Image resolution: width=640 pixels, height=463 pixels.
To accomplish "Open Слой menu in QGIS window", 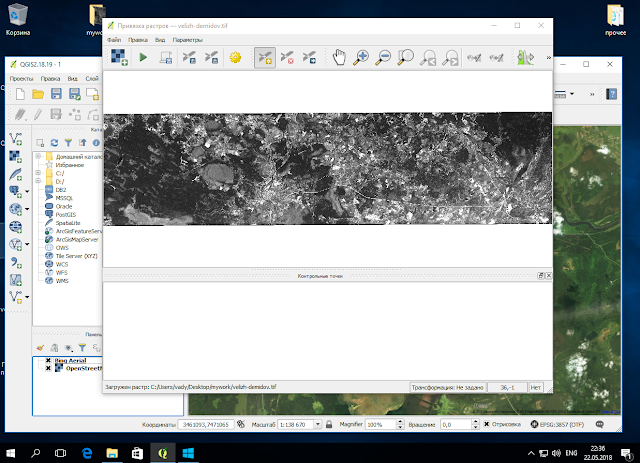I will click(x=92, y=78).
